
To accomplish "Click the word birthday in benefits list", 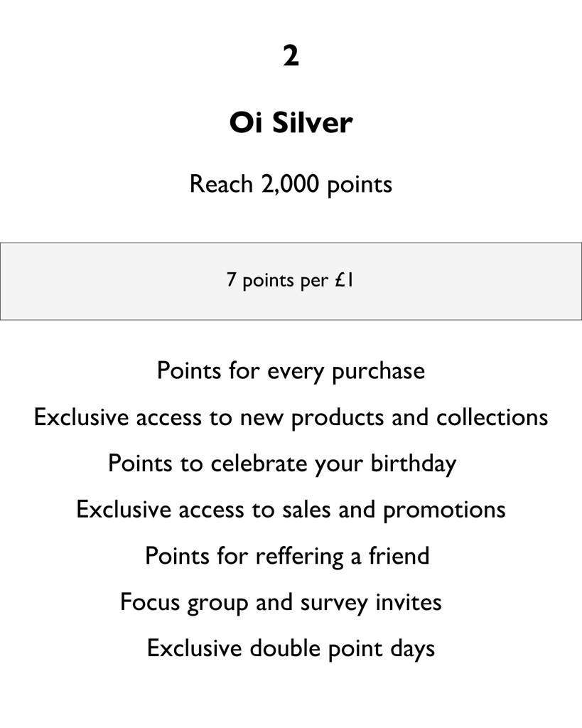I will 414,464.
